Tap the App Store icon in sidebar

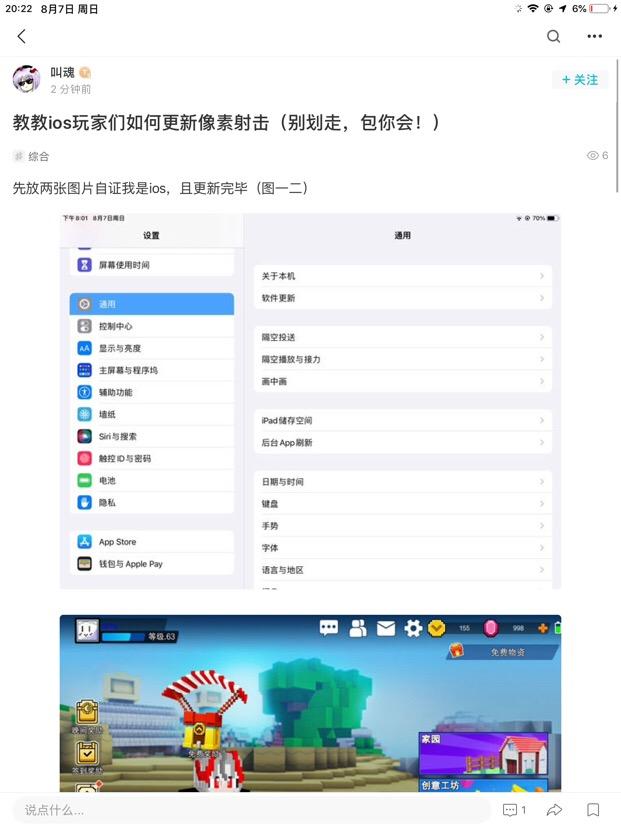[x=84, y=542]
